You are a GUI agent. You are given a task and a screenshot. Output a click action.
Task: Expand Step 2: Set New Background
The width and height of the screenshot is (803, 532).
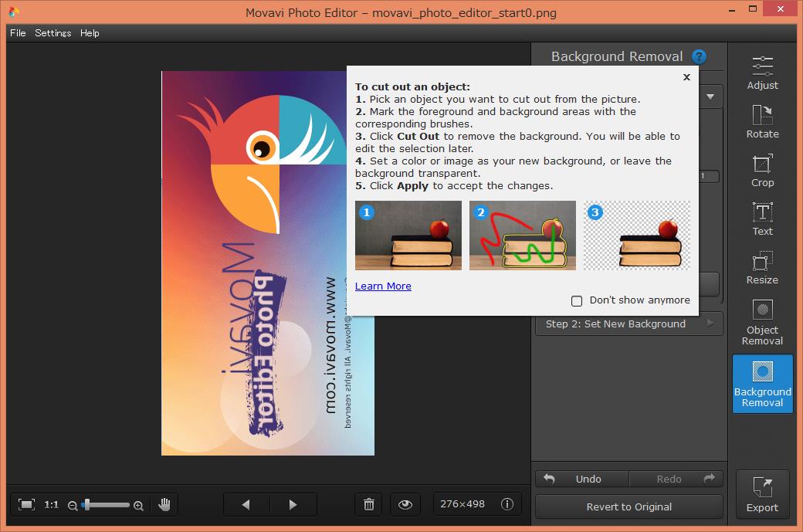[629, 324]
